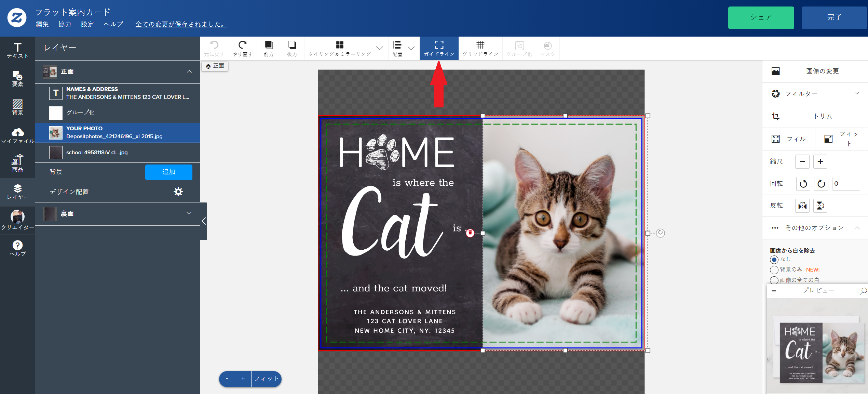Click 追加 to add background
Screen dimensions: 868x394
pyautogui.click(x=168, y=172)
